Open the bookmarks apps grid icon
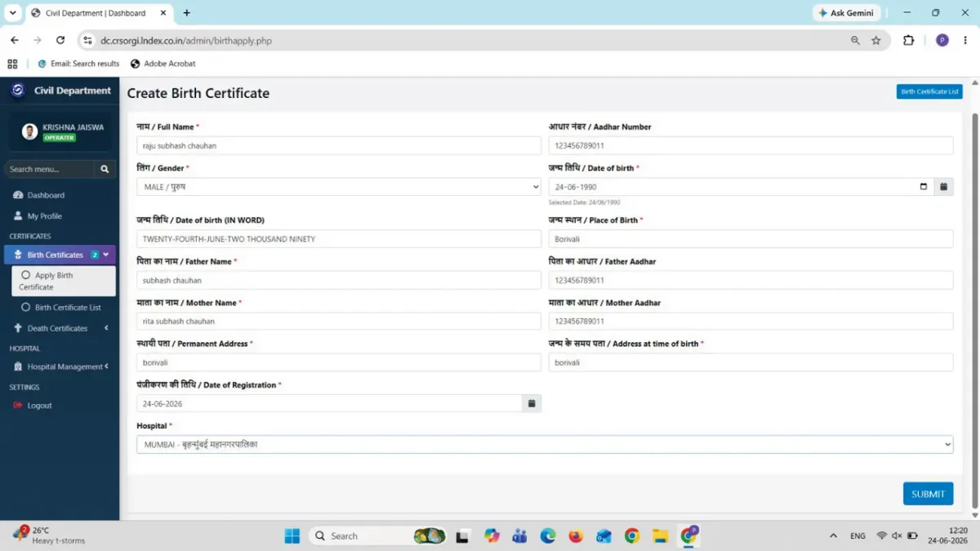980x551 pixels. tap(12, 64)
